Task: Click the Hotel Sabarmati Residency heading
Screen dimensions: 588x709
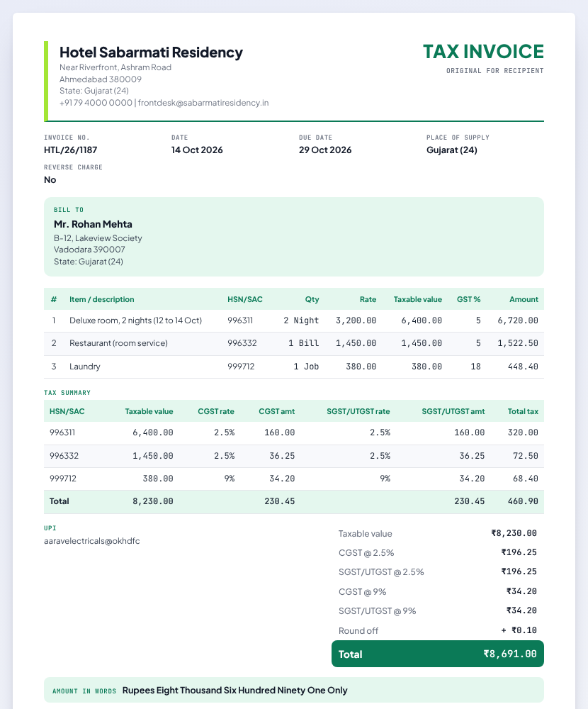Action: tap(151, 52)
